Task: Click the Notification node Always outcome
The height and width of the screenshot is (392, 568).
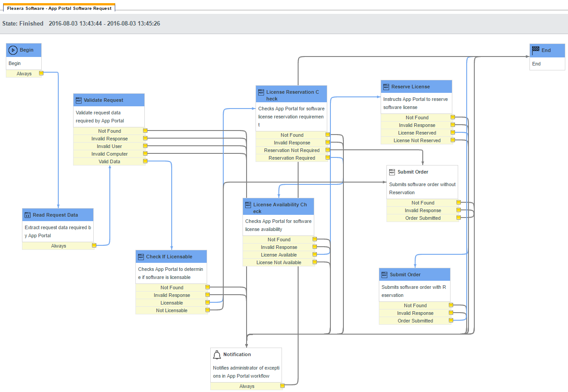Action: tap(247, 386)
